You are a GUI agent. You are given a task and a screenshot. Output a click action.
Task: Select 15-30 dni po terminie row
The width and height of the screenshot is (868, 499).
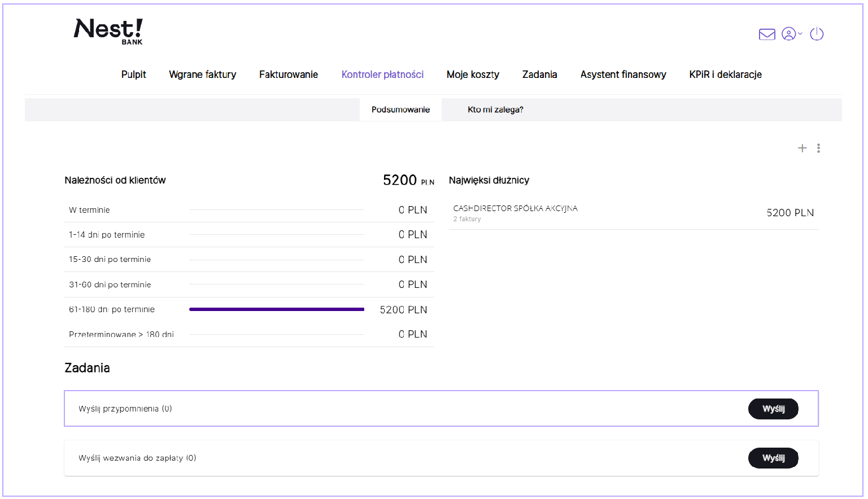coord(249,260)
